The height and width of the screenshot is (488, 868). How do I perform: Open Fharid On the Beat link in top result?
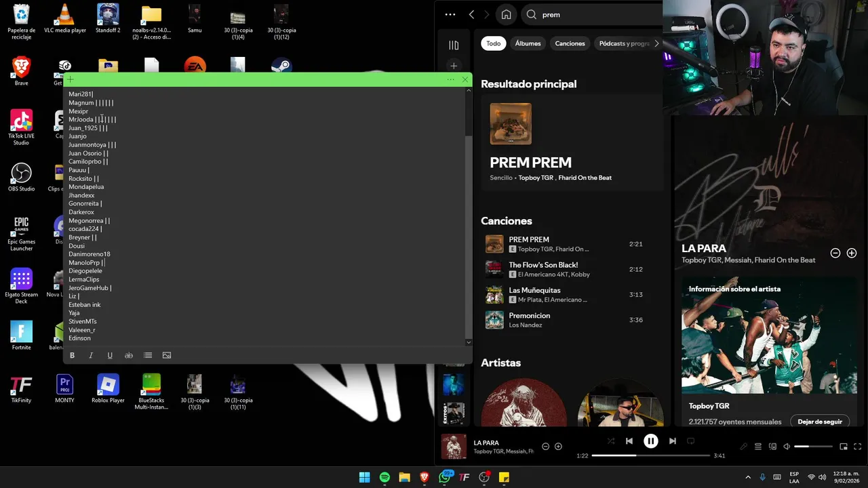[585, 178]
